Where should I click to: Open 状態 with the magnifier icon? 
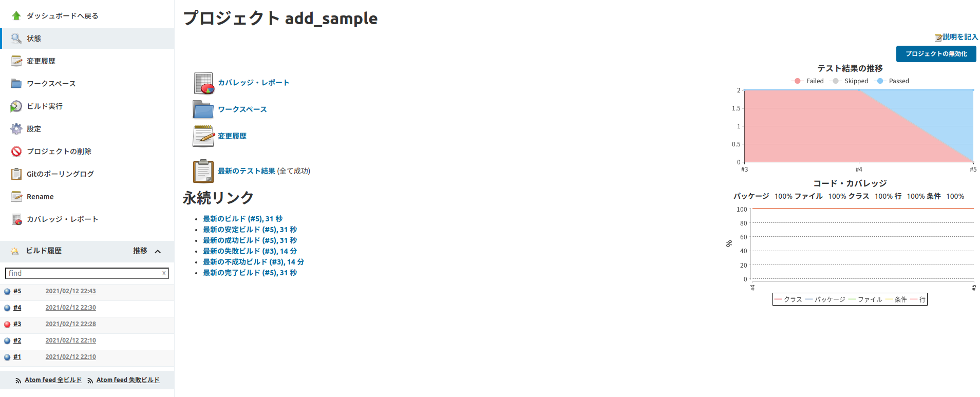[x=17, y=38]
